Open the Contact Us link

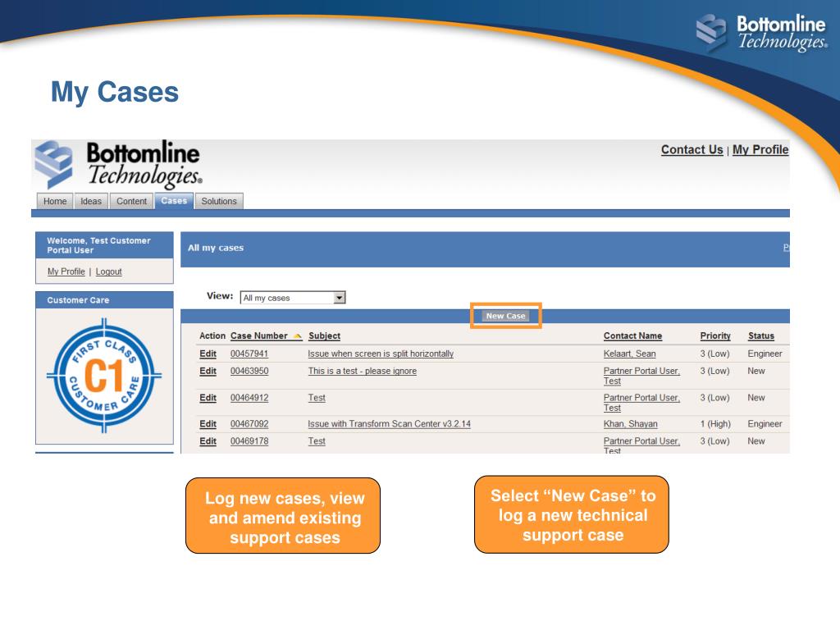coord(692,149)
